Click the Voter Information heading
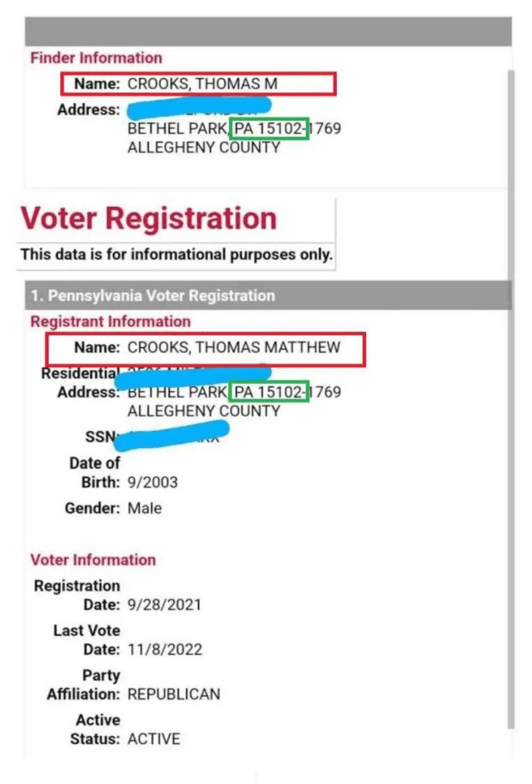 [x=93, y=560]
